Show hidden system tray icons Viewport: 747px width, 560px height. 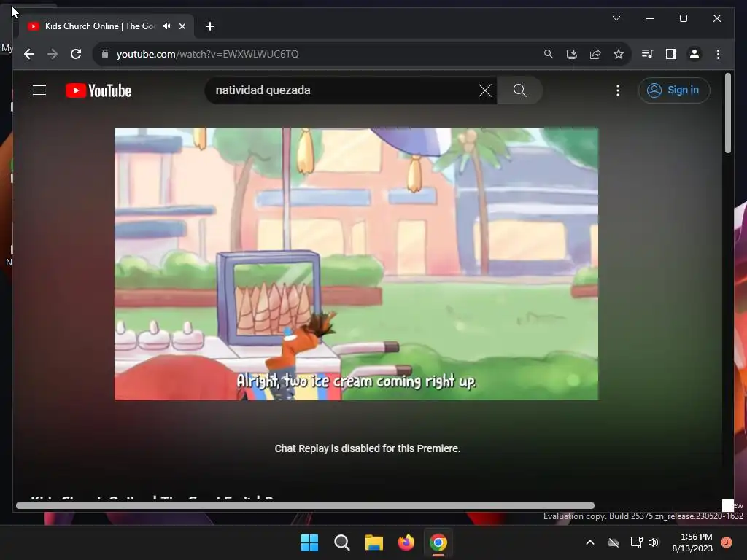pyautogui.click(x=589, y=542)
